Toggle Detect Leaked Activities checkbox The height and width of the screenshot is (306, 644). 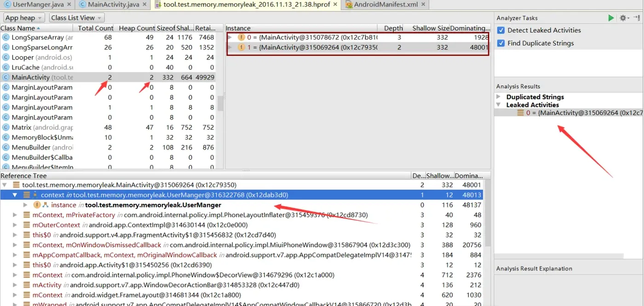(501, 30)
